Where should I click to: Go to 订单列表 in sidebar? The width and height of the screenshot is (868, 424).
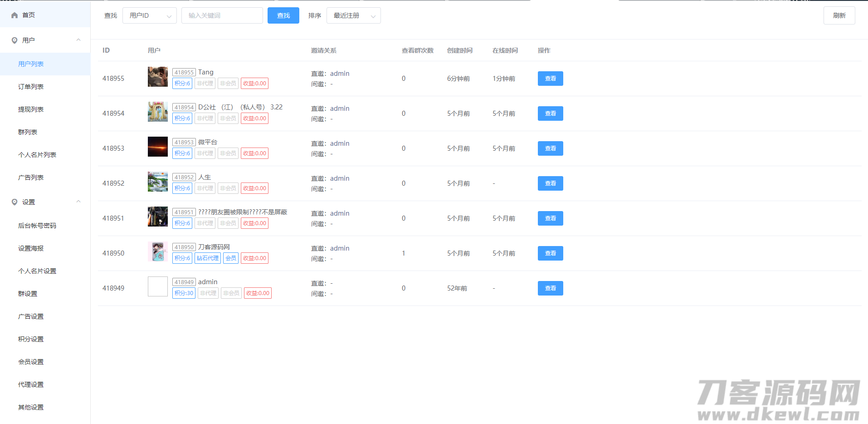(x=31, y=87)
